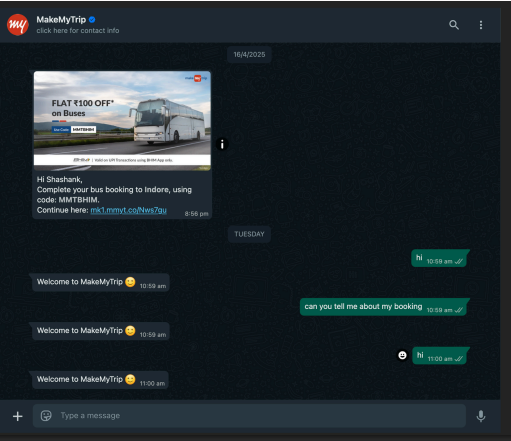This screenshot has width=511, height=441.
Task: Click the 'Type a message' field
Action: (x=249, y=416)
